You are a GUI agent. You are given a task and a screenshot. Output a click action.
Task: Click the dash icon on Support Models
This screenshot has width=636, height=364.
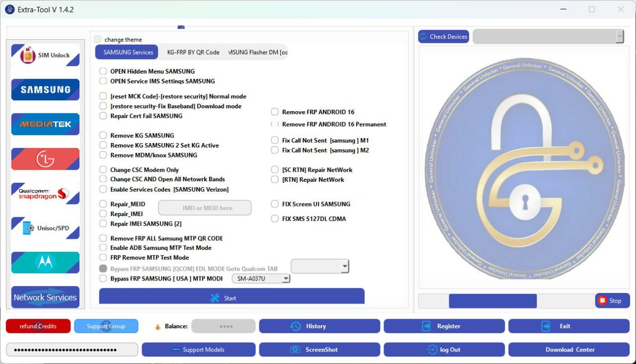(177, 350)
